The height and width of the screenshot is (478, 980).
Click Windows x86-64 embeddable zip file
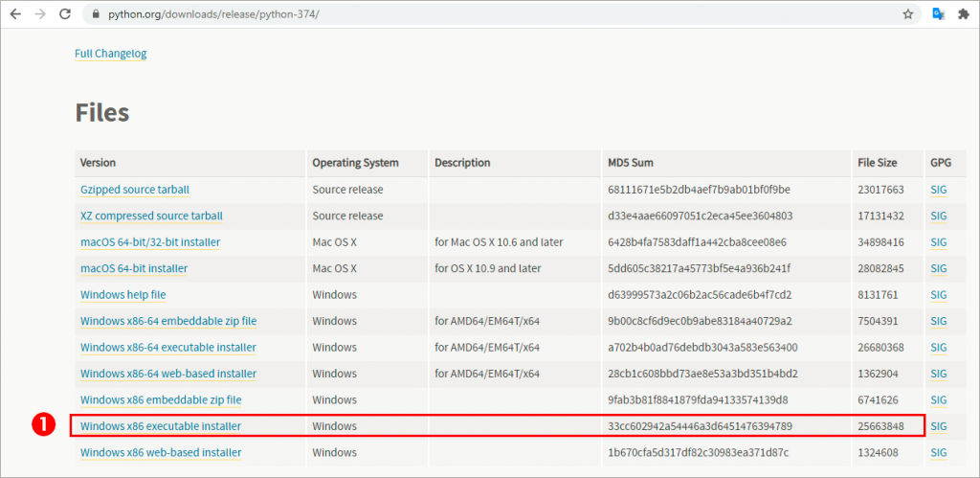[x=168, y=321]
